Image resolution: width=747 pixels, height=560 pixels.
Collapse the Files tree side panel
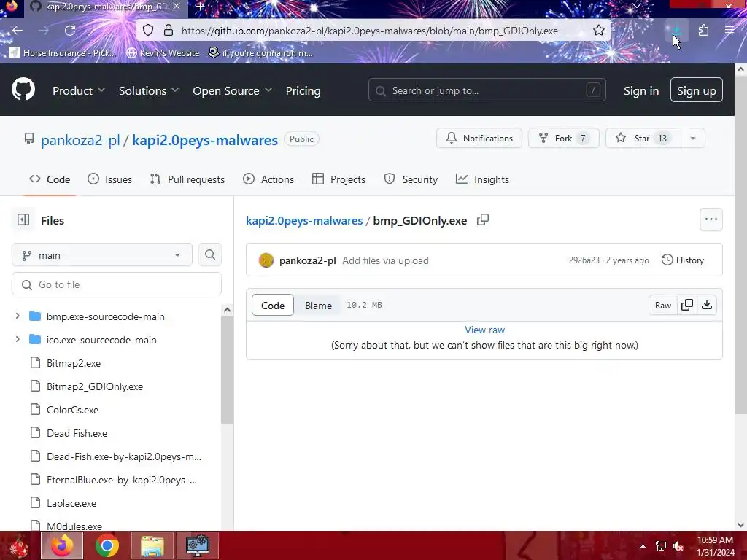coord(23,219)
